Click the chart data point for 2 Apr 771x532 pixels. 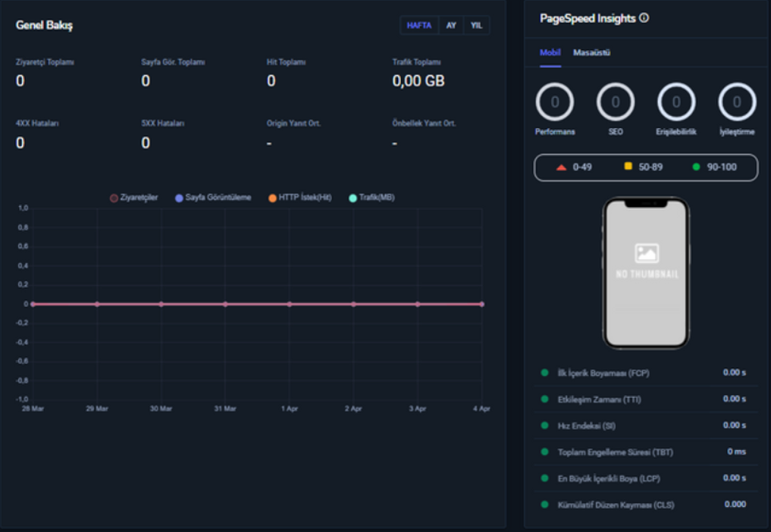[353, 305]
